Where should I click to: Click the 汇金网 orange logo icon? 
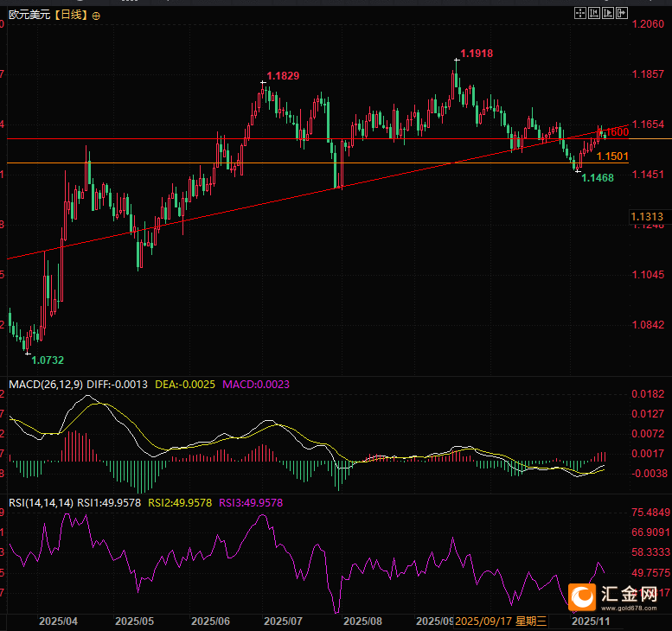pyautogui.click(x=584, y=596)
